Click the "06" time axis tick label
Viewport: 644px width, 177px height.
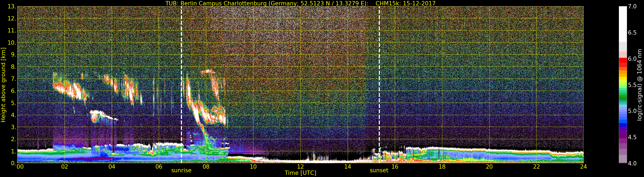click(159, 166)
